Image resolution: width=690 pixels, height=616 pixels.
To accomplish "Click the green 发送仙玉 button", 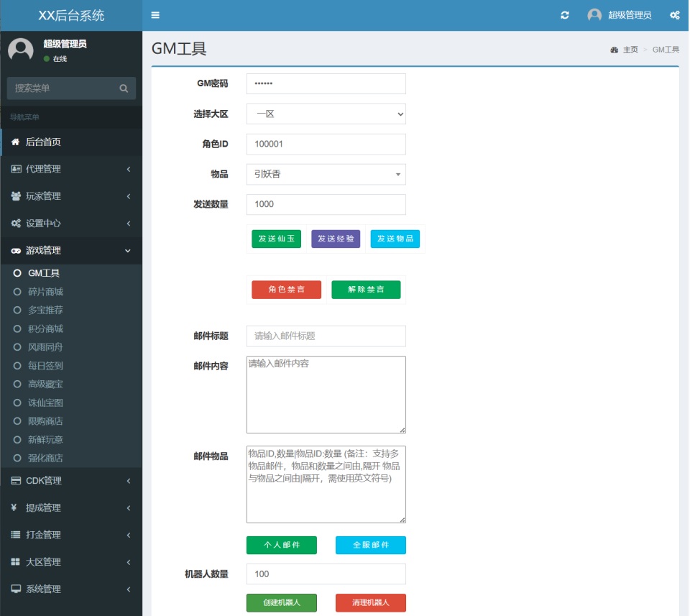I will 276,238.
